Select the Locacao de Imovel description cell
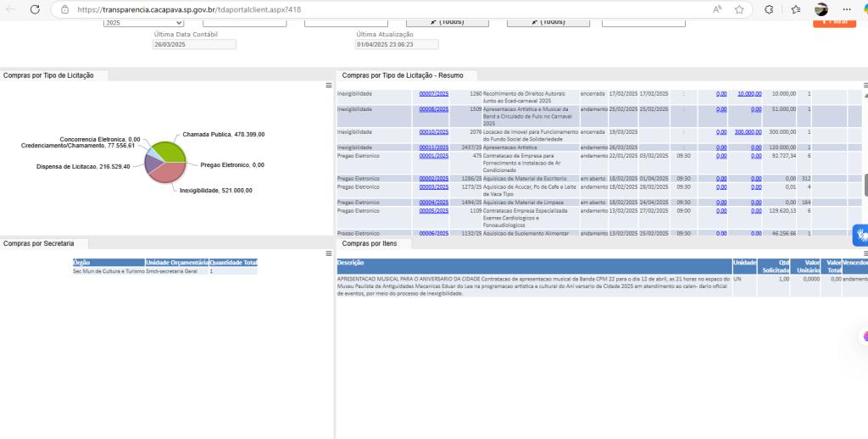Viewport: 868px width, 439px height. pos(531,136)
